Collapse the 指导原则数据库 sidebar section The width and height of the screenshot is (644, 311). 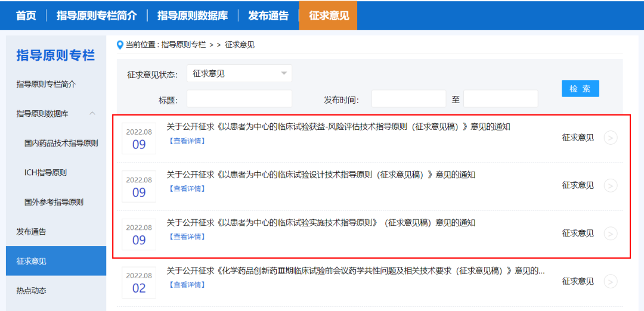92,114
